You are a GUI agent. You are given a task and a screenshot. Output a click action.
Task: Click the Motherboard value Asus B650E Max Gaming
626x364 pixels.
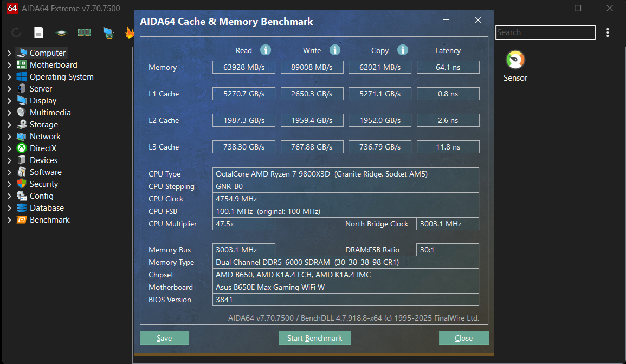pos(346,287)
